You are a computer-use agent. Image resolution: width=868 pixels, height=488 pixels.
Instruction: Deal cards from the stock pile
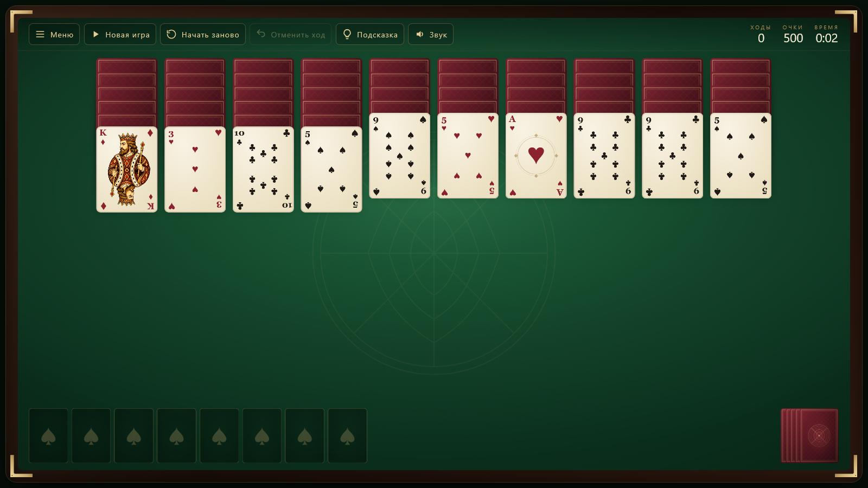(x=810, y=435)
